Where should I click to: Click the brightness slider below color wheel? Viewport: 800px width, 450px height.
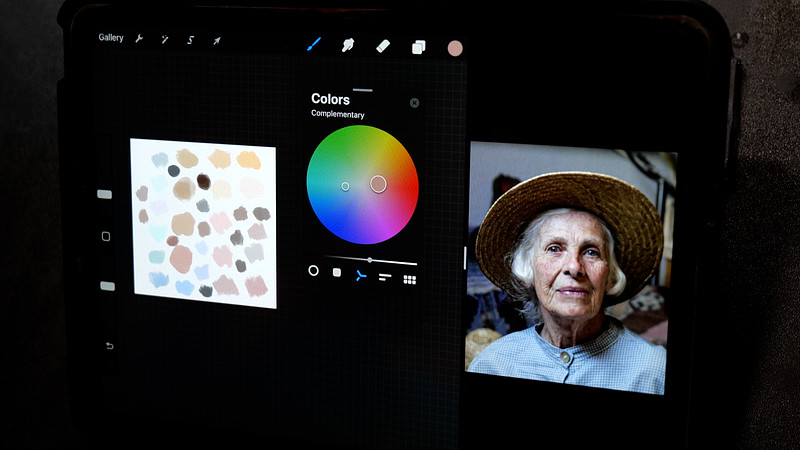point(369,260)
